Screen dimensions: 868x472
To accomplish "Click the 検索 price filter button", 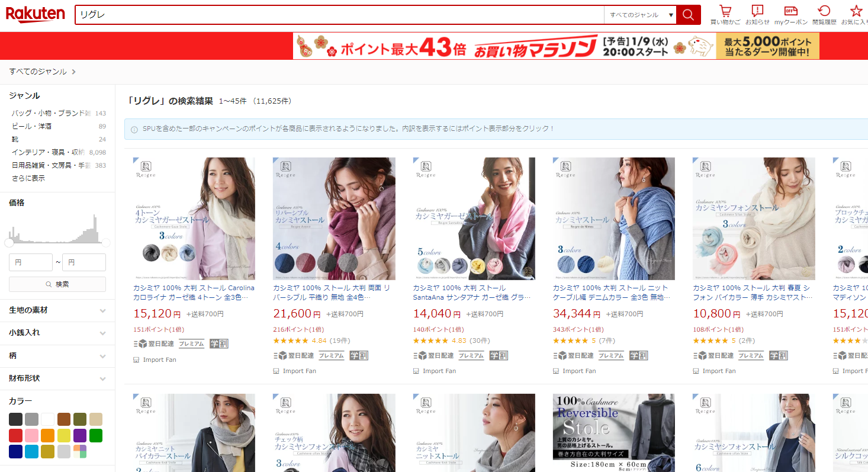I will [57, 284].
